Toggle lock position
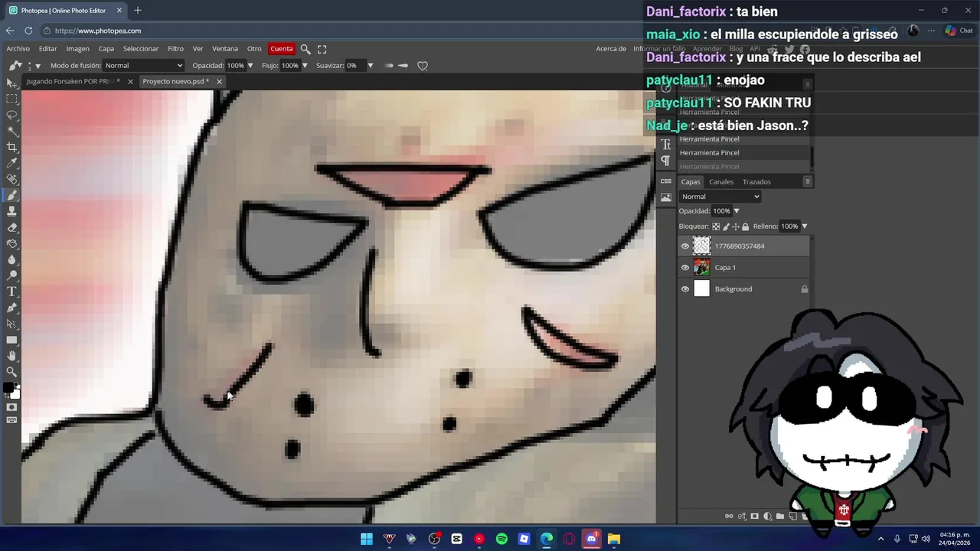The image size is (980, 551). coord(736,227)
